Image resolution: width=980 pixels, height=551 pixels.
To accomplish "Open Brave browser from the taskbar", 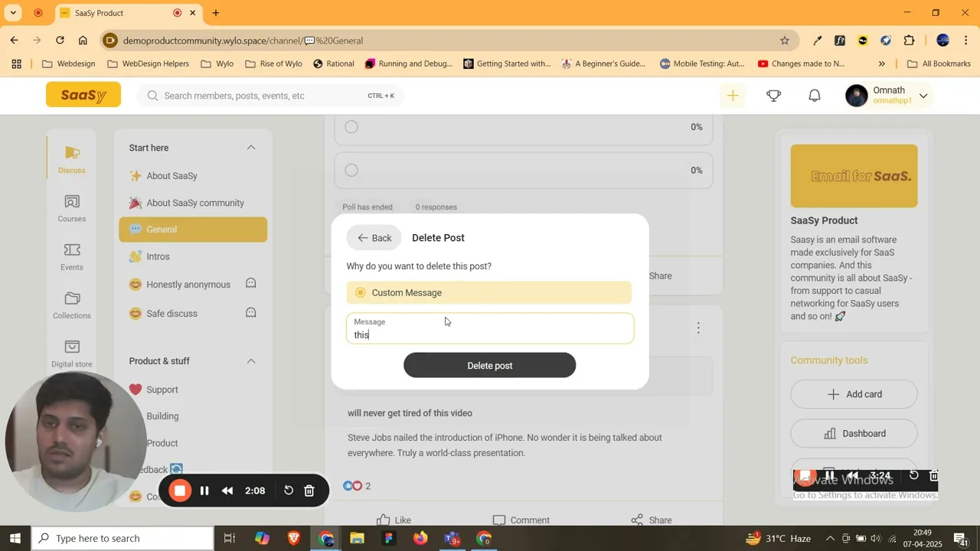I will (294, 539).
